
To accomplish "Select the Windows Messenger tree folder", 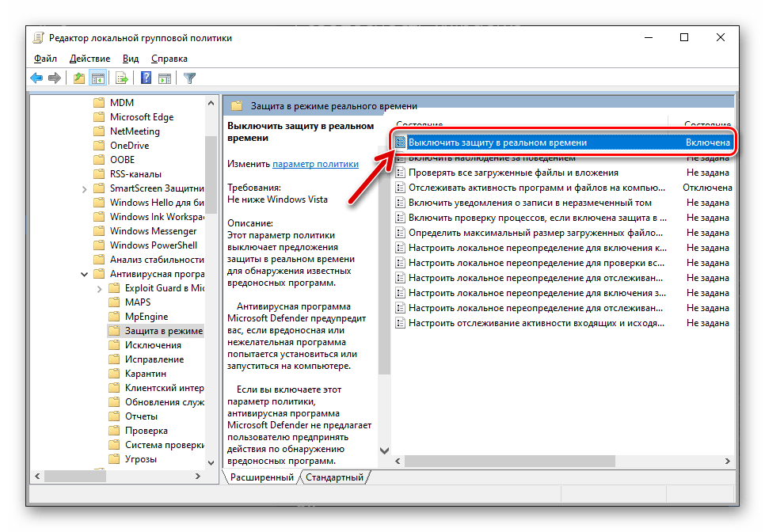I will click(153, 231).
